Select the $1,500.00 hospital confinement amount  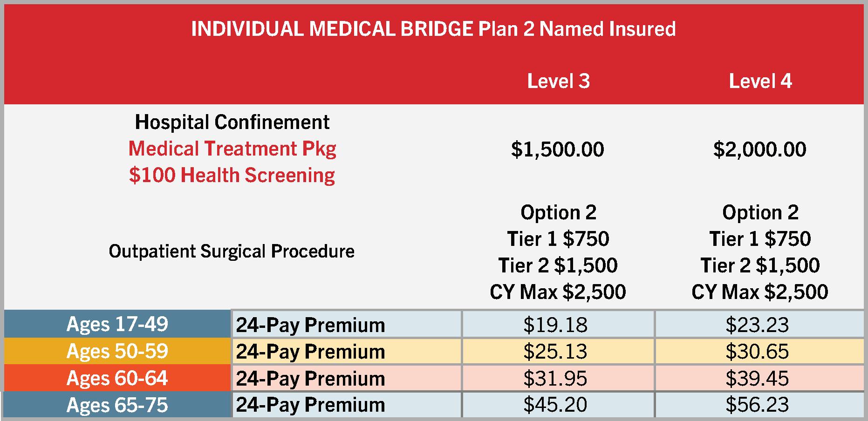point(558,149)
